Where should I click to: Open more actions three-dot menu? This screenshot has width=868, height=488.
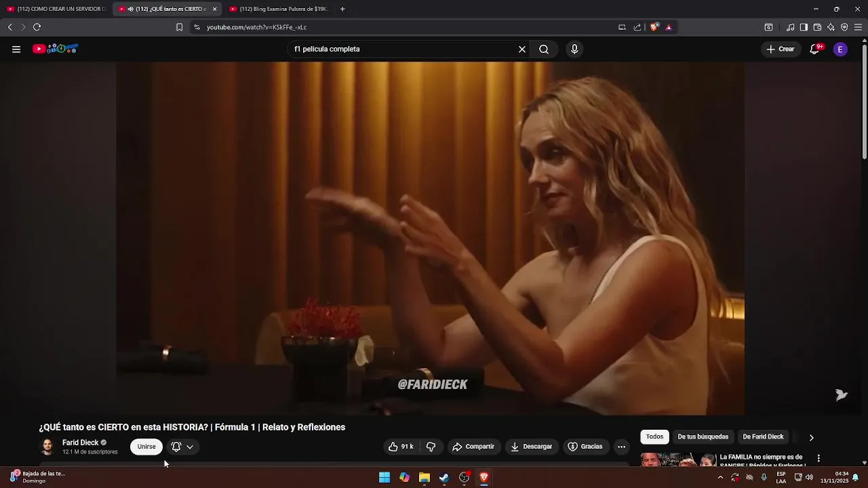(621, 447)
